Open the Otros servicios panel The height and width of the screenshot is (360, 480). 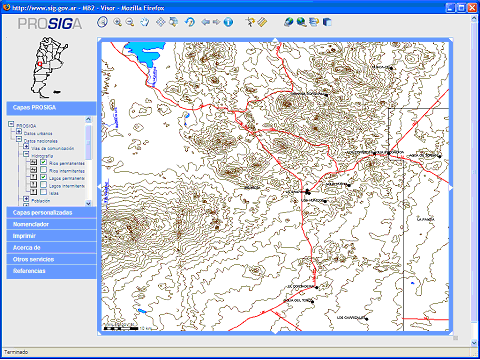tap(51, 259)
